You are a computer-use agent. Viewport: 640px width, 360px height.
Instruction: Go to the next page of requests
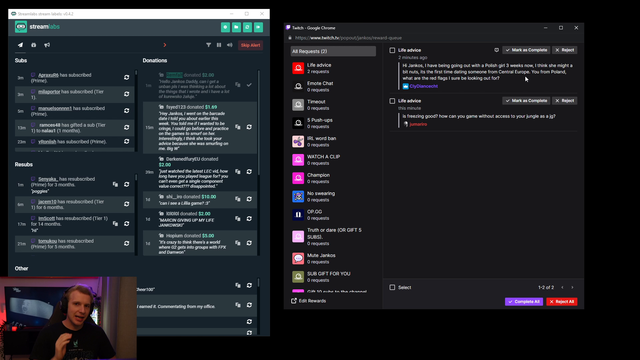click(572, 287)
